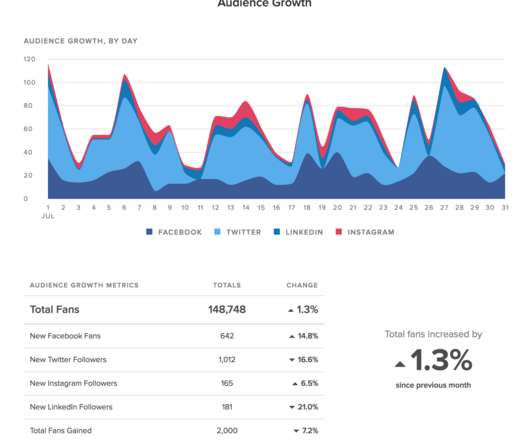The width and height of the screenshot is (530, 442).
Task: Click the down arrow beside 21.0%
Action: click(292, 407)
